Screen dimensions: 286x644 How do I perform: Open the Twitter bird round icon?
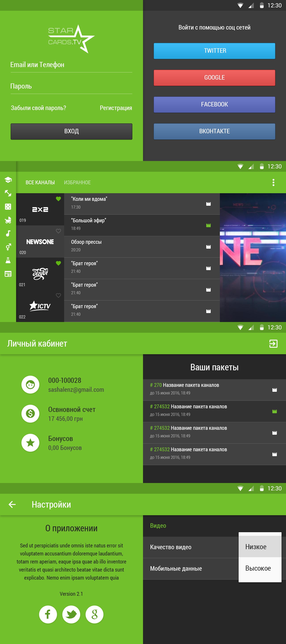pos(71,614)
